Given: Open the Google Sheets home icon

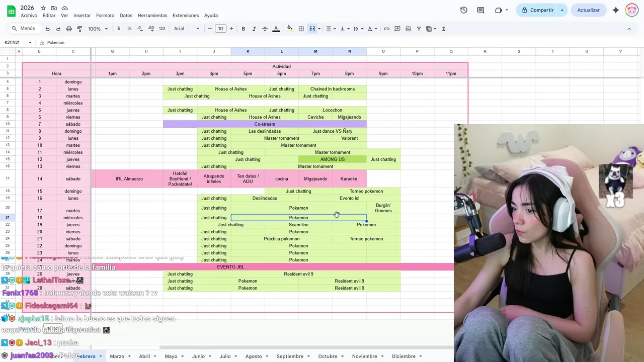Looking at the screenshot, I should click(10, 11).
